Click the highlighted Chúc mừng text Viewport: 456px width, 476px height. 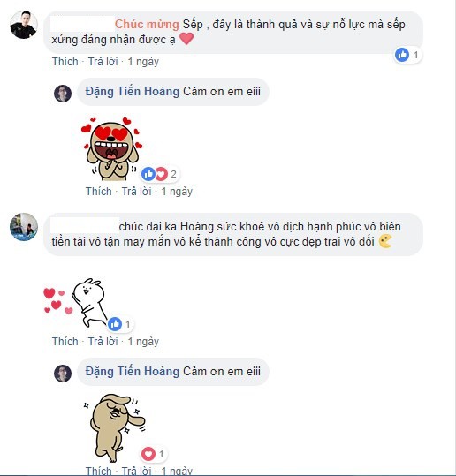147,25
